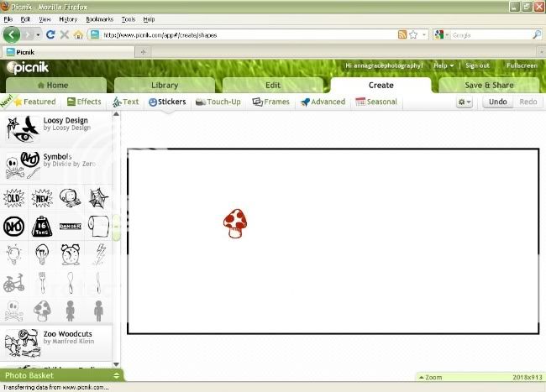Open the settings gear dropdown

pos(465,102)
